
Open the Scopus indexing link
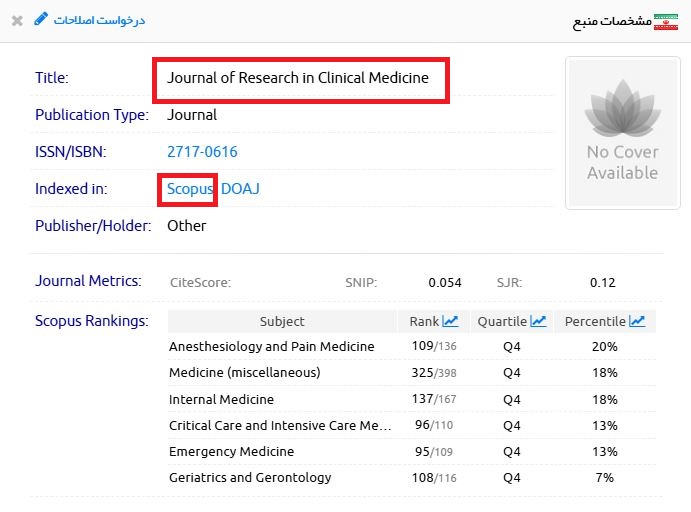coord(190,189)
